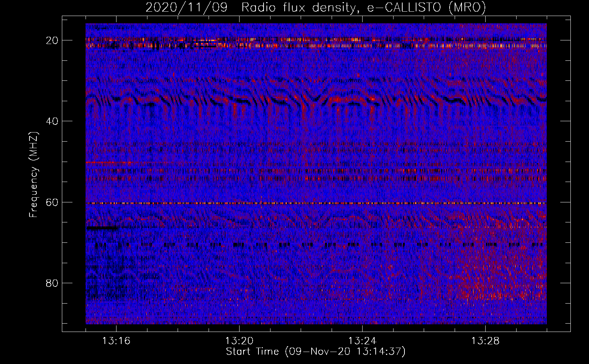Click the 20 frequency tick label
The width and height of the screenshot is (589, 364).
pyautogui.click(x=52, y=40)
